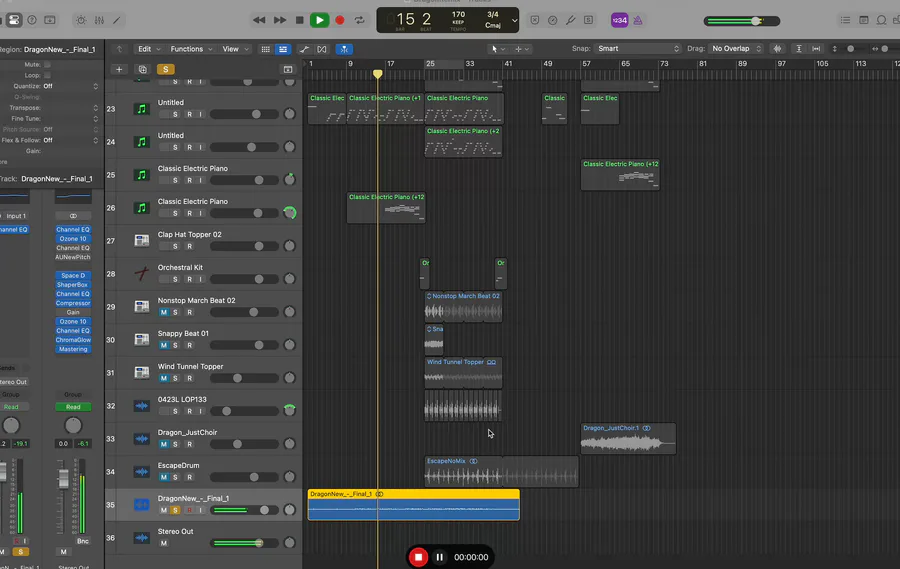Image resolution: width=900 pixels, height=569 pixels.
Task: Click the Rewind transport button
Action: (x=259, y=20)
